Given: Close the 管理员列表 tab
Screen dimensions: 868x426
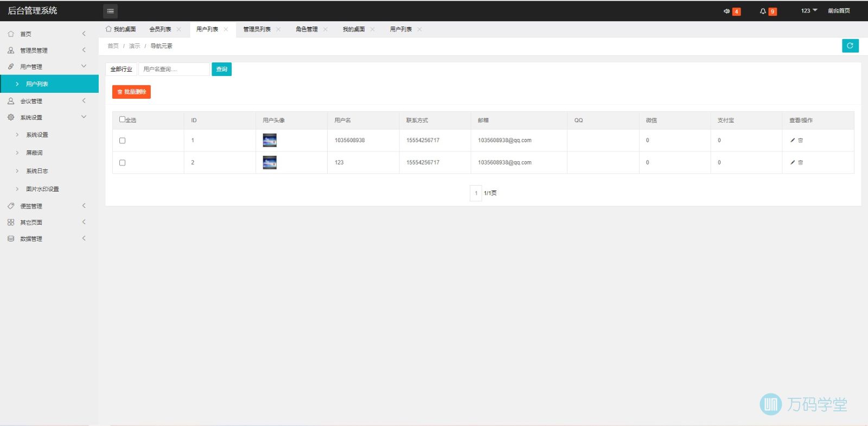Looking at the screenshot, I should [278, 29].
